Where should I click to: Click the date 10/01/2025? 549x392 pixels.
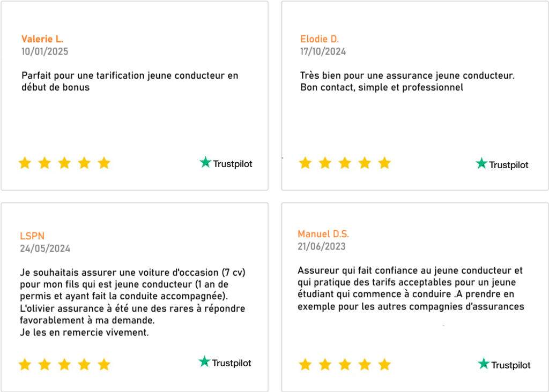(44, 51)
